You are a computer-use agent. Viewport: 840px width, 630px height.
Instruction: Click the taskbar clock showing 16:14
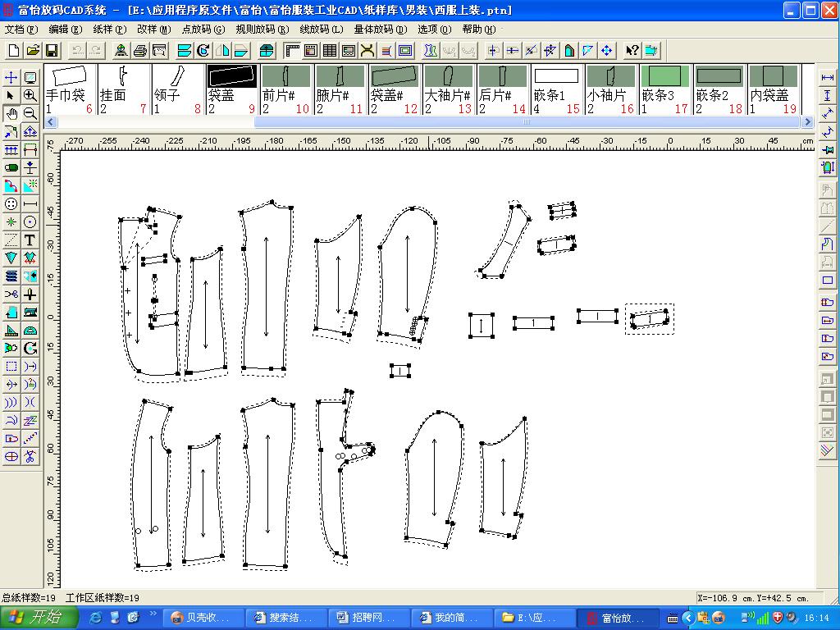pyautogui.click(x=816, y=619)
